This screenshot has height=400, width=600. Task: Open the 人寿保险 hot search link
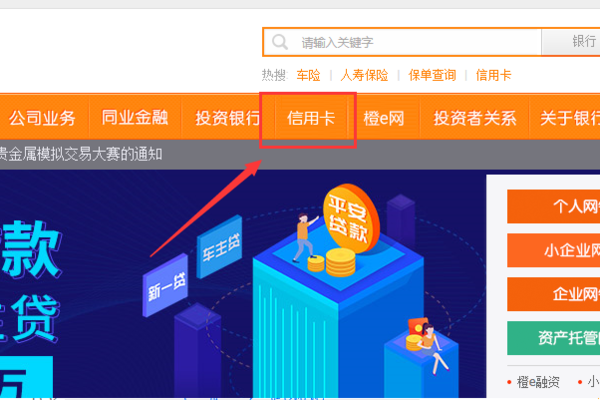[364, 75]
